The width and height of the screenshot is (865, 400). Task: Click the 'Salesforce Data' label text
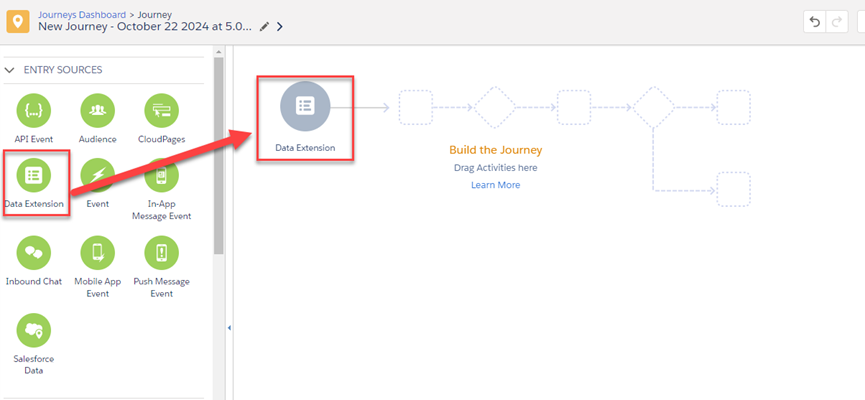coord(34,365)
